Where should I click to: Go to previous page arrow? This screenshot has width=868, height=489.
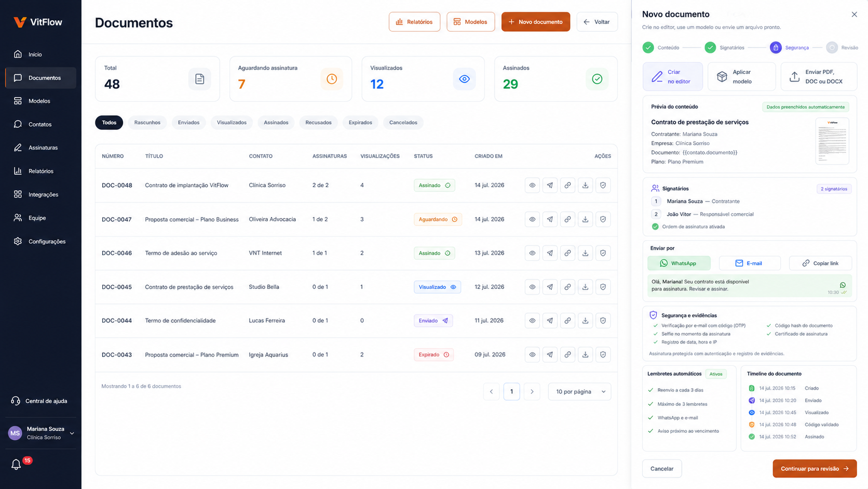[491, 391]
